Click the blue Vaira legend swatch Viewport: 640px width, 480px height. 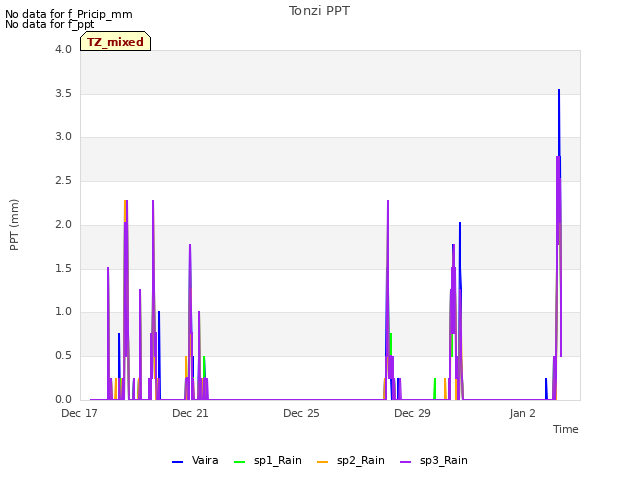(177, 462)
